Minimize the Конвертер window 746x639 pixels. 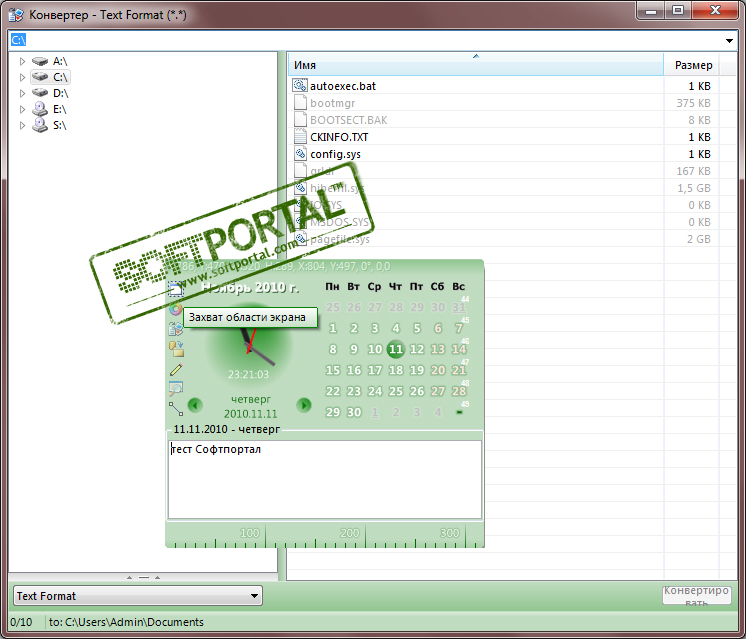click(651, 10)
